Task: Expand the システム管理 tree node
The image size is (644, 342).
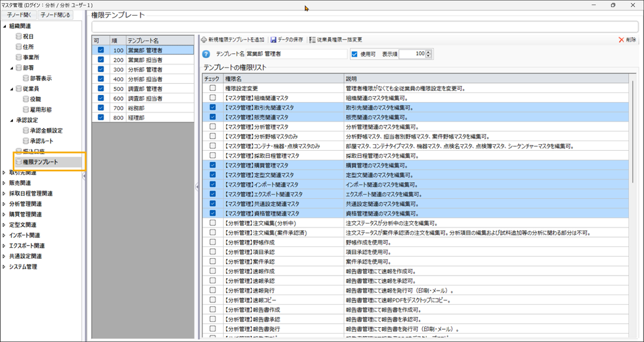Action: click(5, 267)
